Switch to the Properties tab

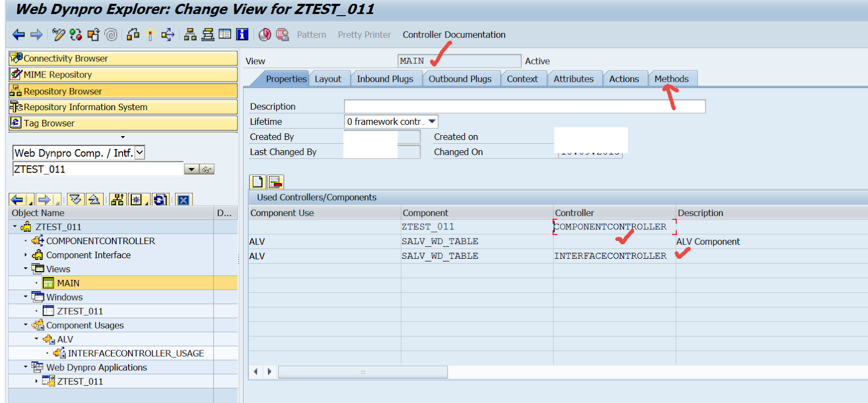[x=286, y=79]
